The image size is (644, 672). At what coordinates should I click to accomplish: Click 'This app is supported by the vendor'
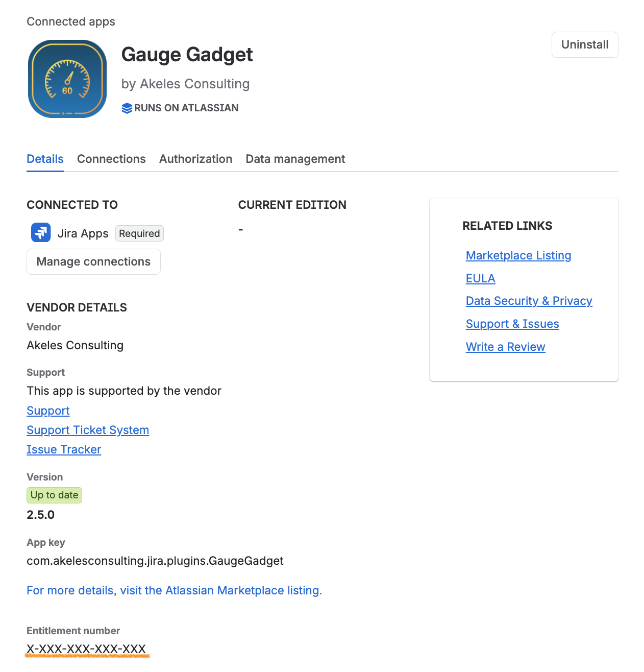(x=124, y=391)
